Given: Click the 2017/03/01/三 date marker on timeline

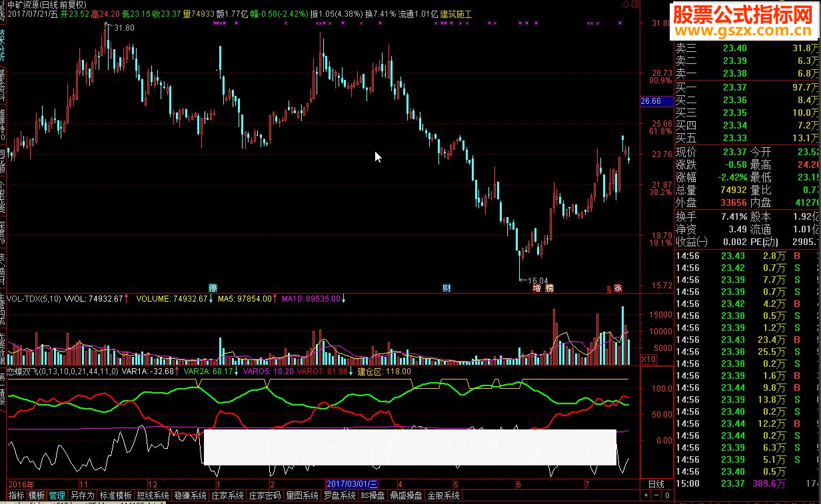Looking at the screenshot, I should coord(353,484).
